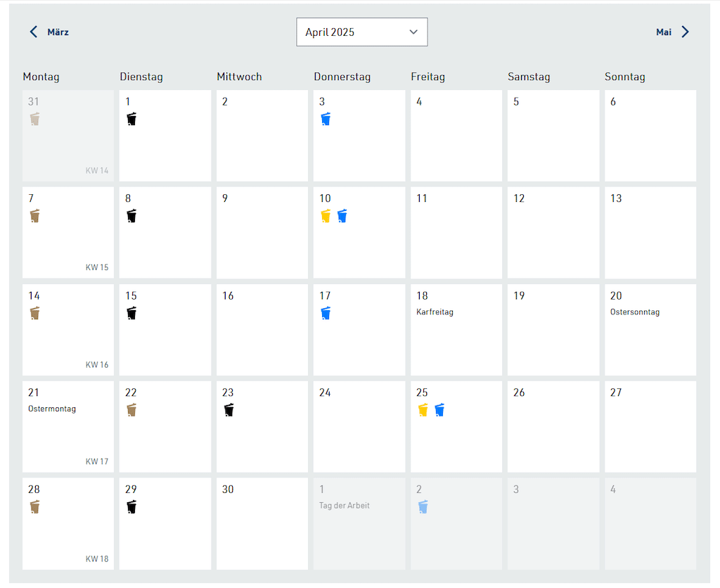Click the yellow bin icon on April 25
Viewport: 720px width, 588px height.
coord(423,409)
